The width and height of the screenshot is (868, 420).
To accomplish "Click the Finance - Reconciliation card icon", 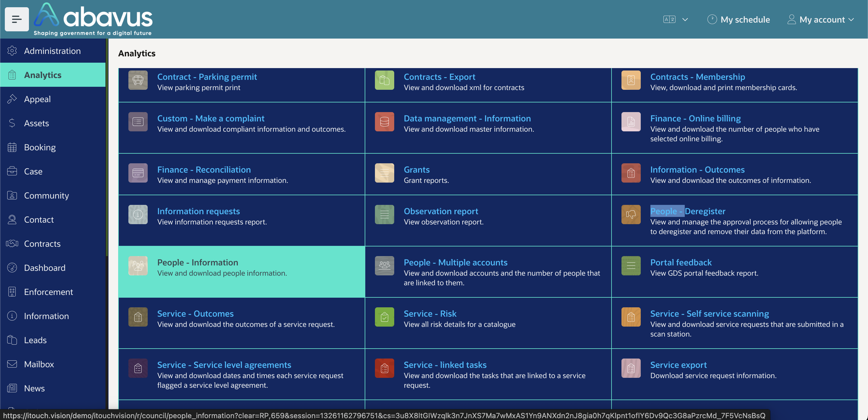I will [138, 173].
